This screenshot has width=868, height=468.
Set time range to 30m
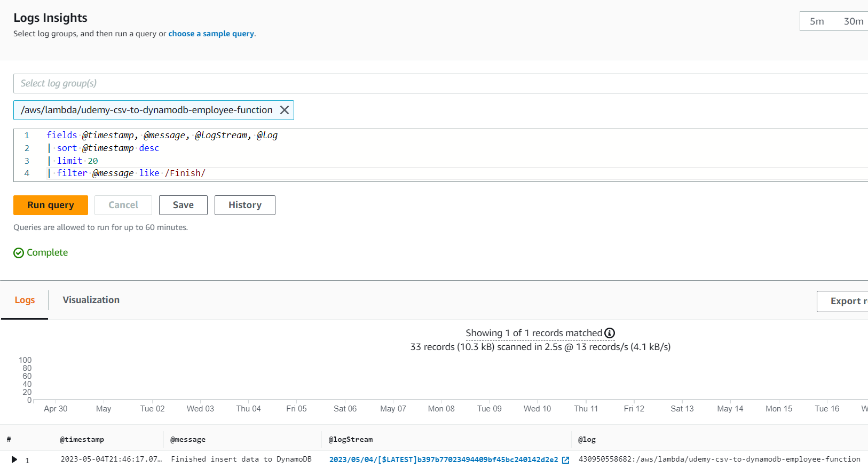pyautogui.click(x=853, y=21)
